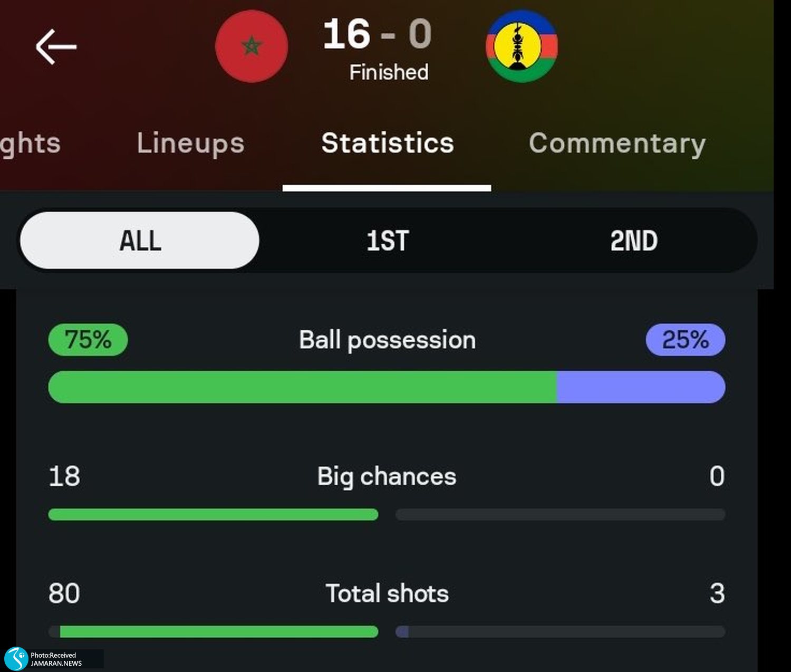Select the ALL period filter
The width and height of the screenshot is (791, 672).
(x=140, y=241)
